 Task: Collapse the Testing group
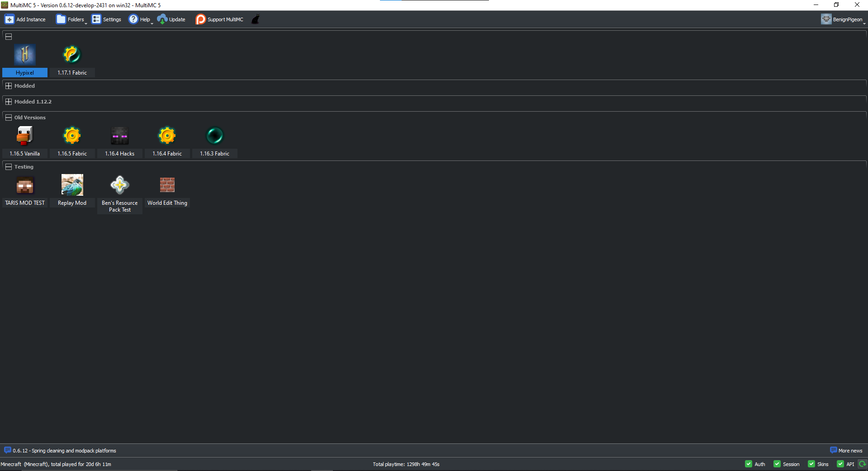coord(9,167)
